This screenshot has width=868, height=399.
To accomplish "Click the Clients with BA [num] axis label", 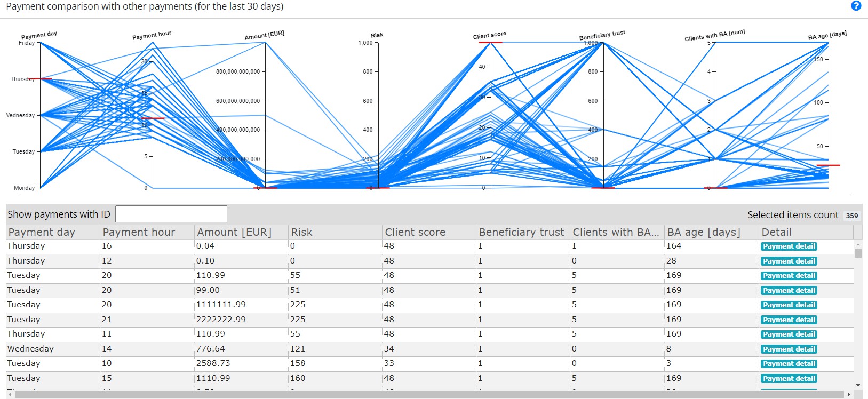I will (715, 35).
